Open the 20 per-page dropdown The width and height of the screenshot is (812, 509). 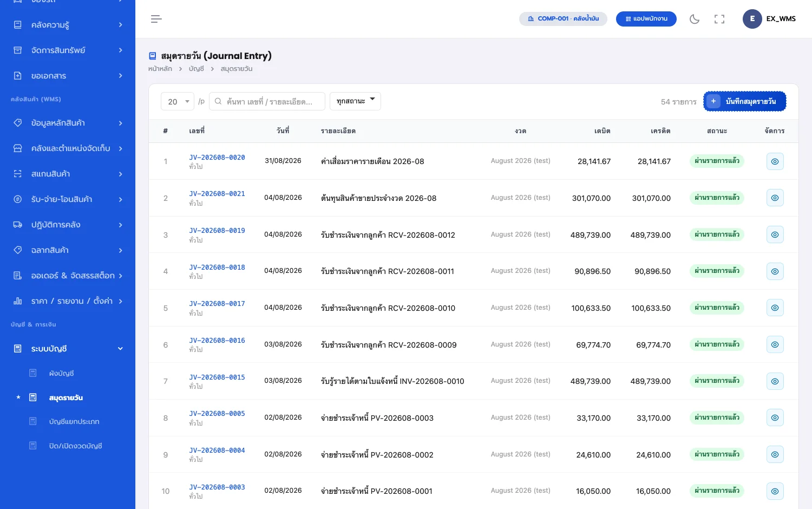178,101
